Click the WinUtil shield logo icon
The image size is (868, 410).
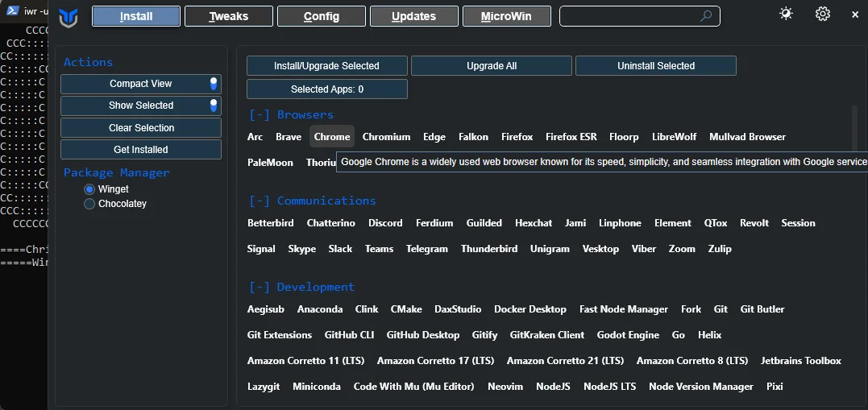[x=69, y=17]
